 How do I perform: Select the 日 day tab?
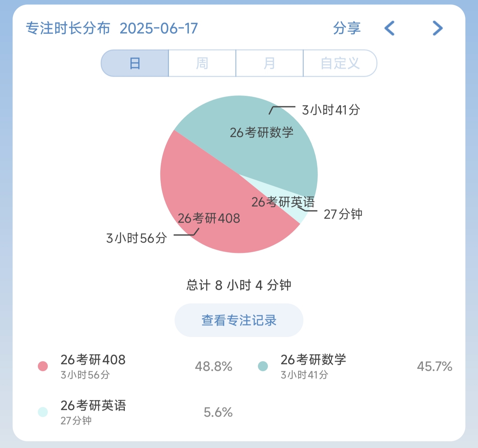pos(135,63)
